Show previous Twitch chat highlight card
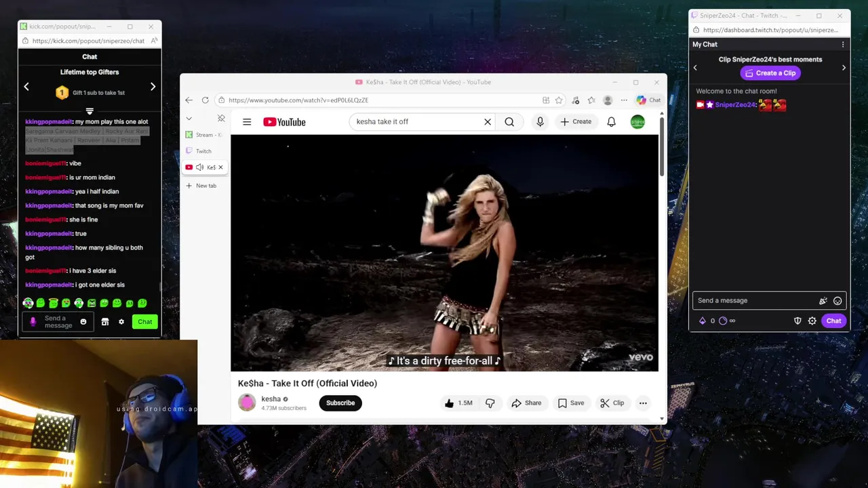Screen dimensions: 868x488 pyautogui.click(x=695, y=68)
